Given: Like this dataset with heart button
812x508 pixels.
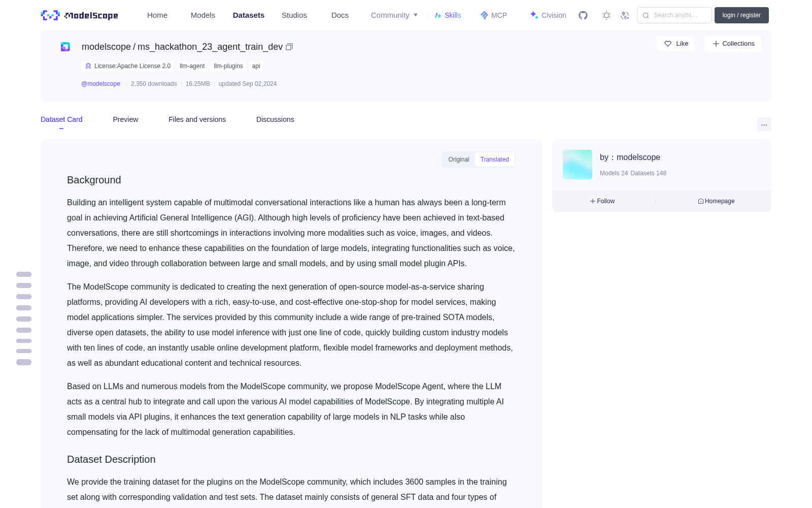Looking at the screenshot, I should 675,44.
